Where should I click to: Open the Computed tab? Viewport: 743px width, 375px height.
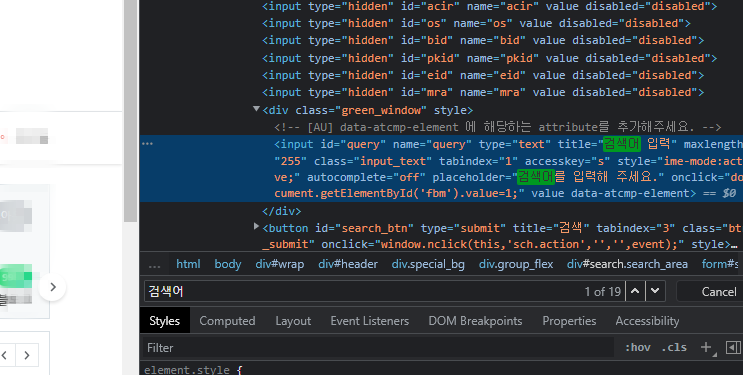click(x=227, y=321)
